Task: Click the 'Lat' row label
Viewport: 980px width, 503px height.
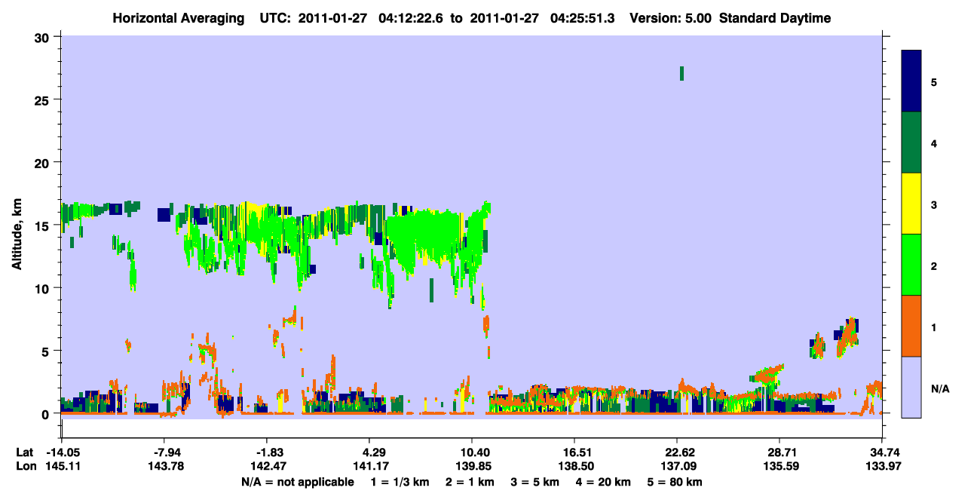Action: pos(25,452)
